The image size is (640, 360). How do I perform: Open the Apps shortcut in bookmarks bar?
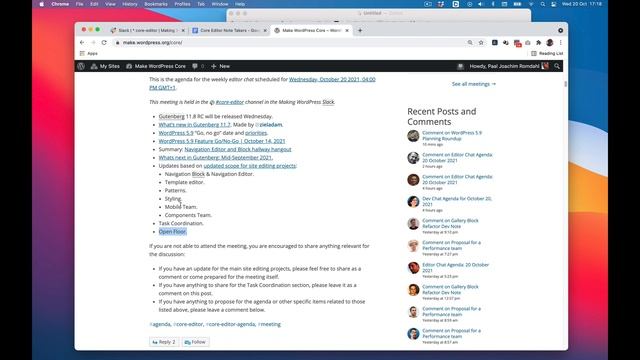coord(89,53)
